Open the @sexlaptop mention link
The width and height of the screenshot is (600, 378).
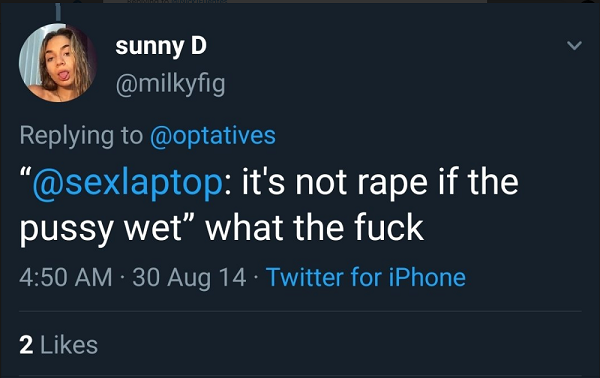tap(127, 183)
